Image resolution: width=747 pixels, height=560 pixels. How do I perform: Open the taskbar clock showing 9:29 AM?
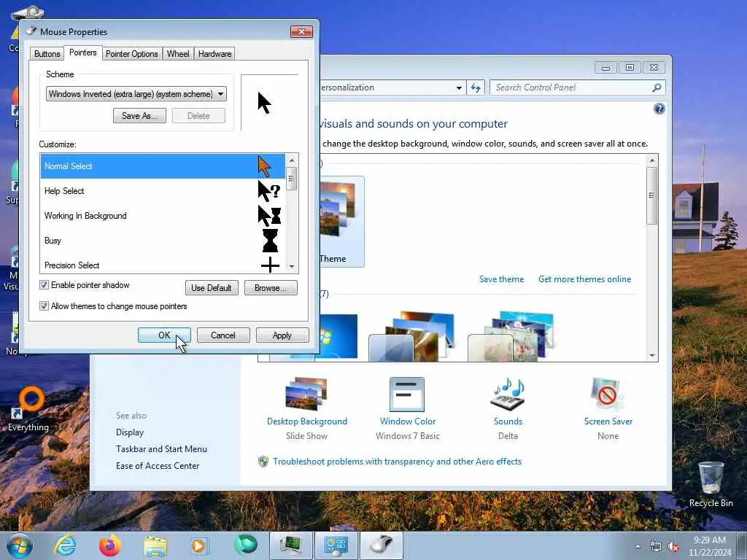click(710, 546)
